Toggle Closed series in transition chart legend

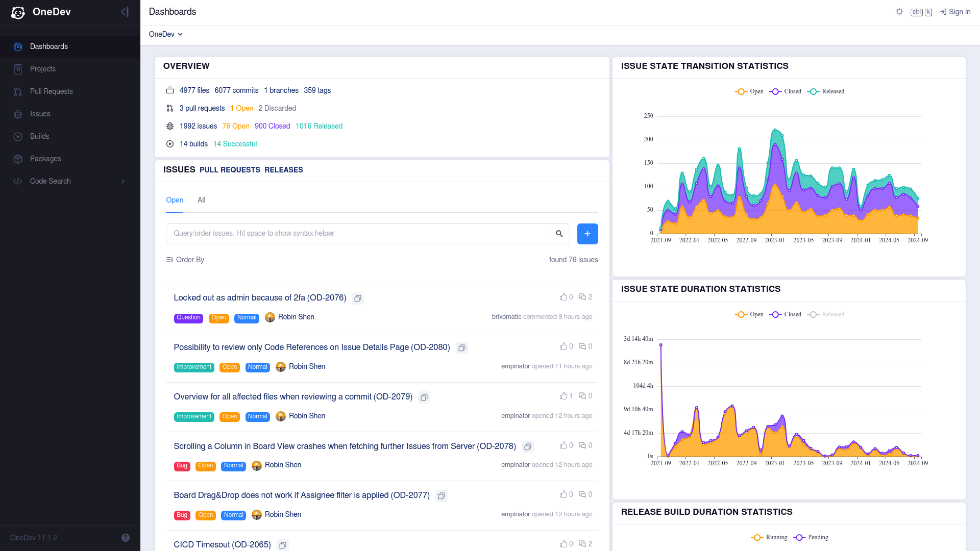point(785,91)
